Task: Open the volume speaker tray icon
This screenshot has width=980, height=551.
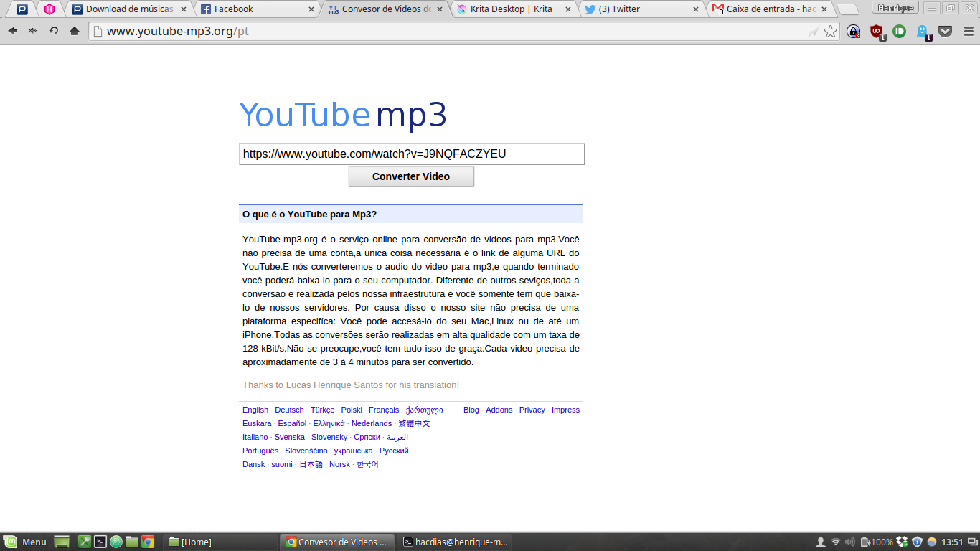Action: [x=850, y=542]
